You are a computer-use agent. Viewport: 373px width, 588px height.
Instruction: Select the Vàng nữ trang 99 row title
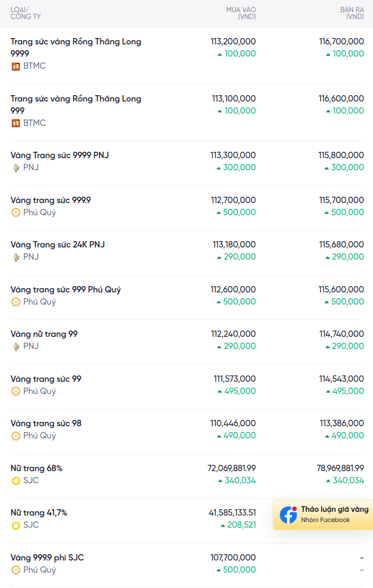[44, 334]
